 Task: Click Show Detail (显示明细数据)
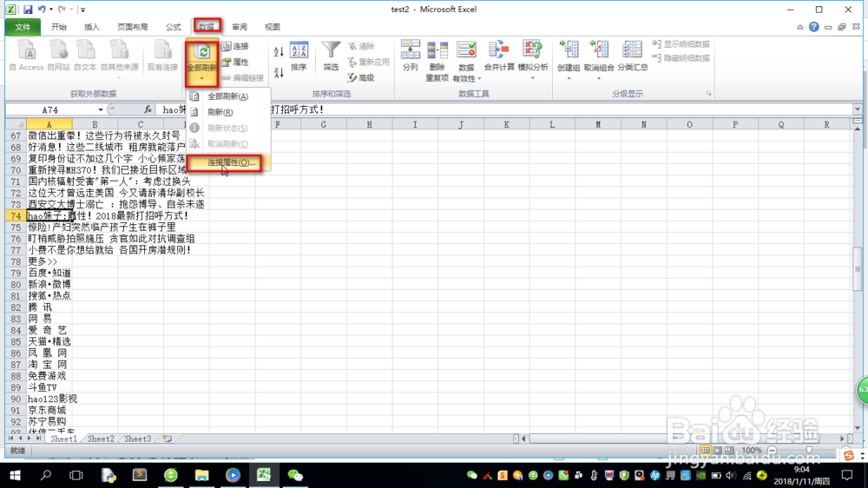tap(681, 44)
